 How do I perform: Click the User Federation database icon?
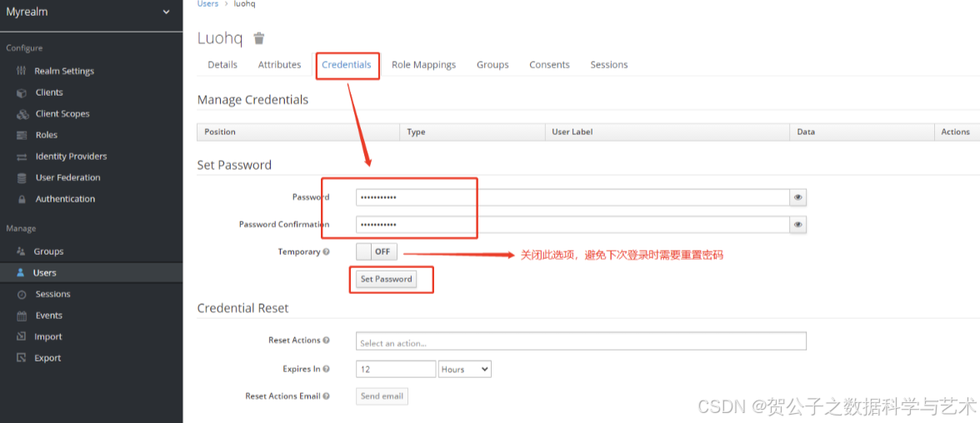point(22,177)
